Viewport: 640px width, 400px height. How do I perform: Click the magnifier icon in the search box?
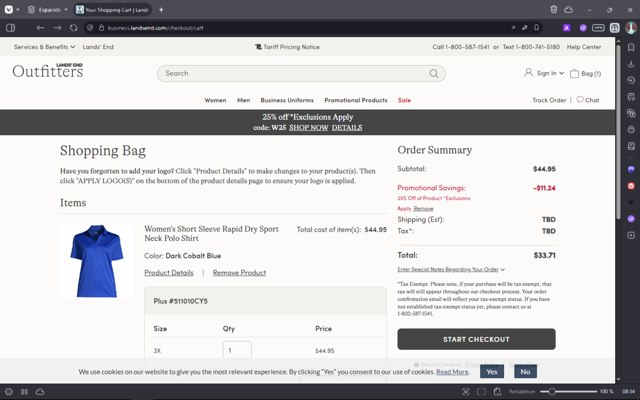(x=433, y=73)
